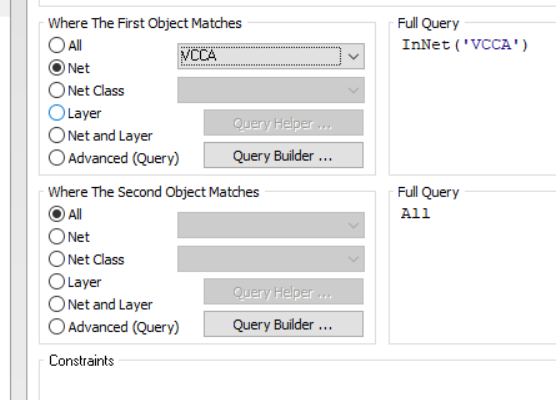This screenshot has height=400, width=556.
Task: Click first object Query Helper button
Action: tap(283, 123)
